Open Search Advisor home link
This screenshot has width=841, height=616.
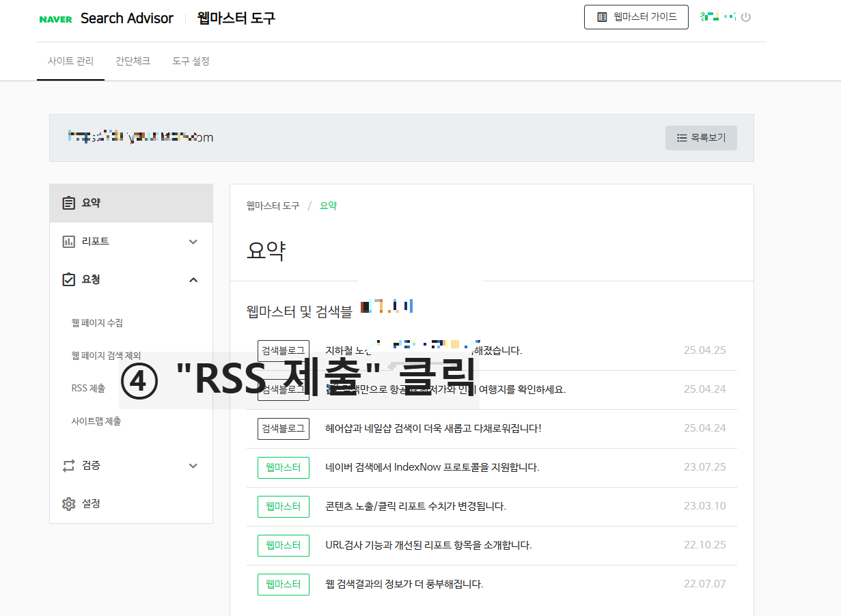pos(127,18)
